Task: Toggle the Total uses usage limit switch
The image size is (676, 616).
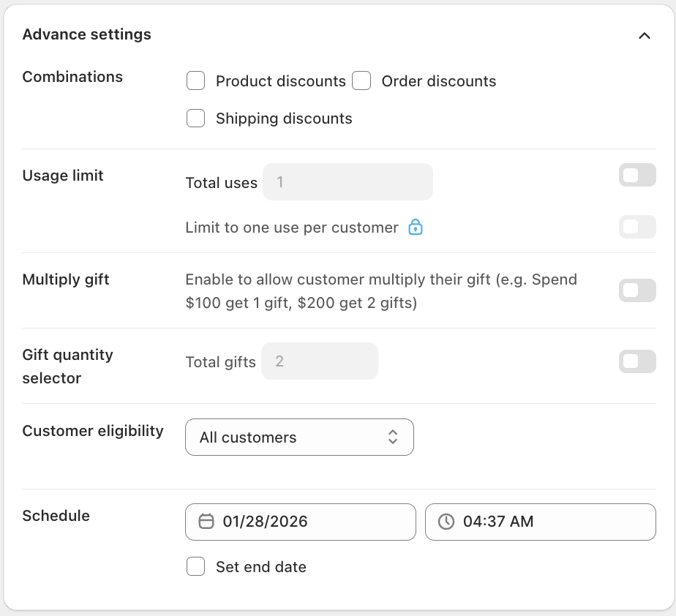Action: point(637,175)
